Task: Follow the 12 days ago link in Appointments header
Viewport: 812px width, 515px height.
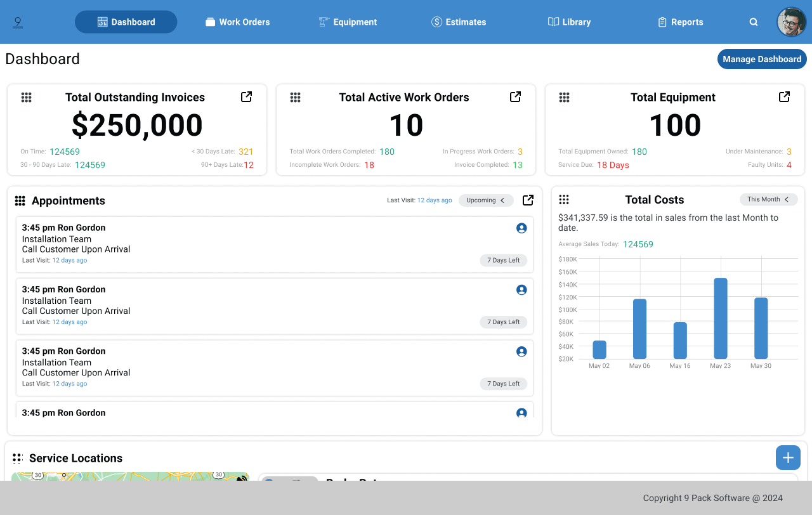Action: click(x=435, y=200)
